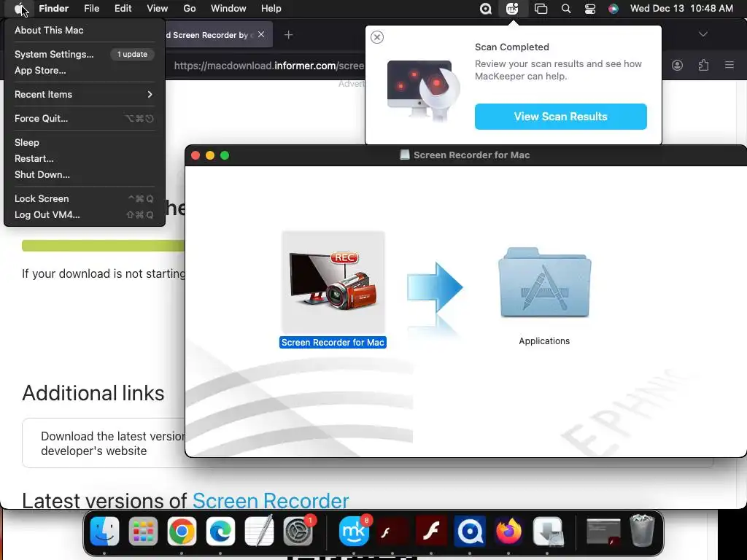Image resolution: width=747 pixels, height=560 pixels.
Task: Click the Firefox account icon
Action: (677, 65)
